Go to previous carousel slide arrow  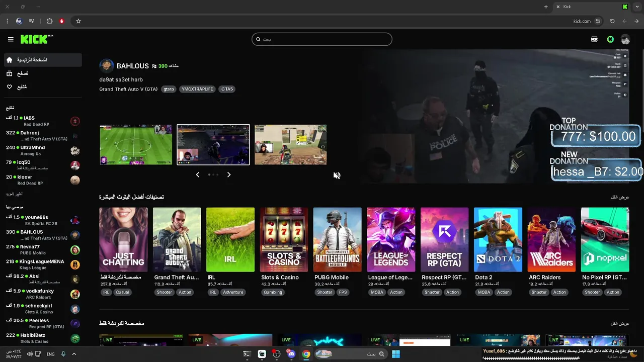point(198,174)
